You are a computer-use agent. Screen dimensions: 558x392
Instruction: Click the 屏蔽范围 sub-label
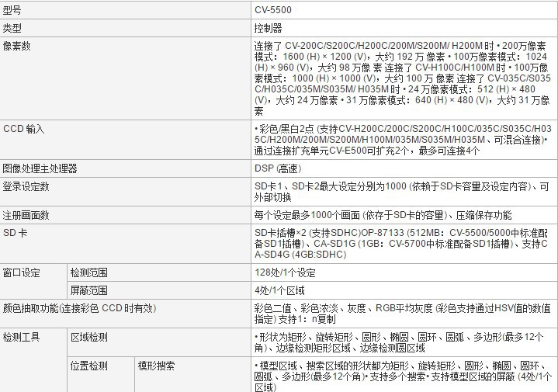89,290
